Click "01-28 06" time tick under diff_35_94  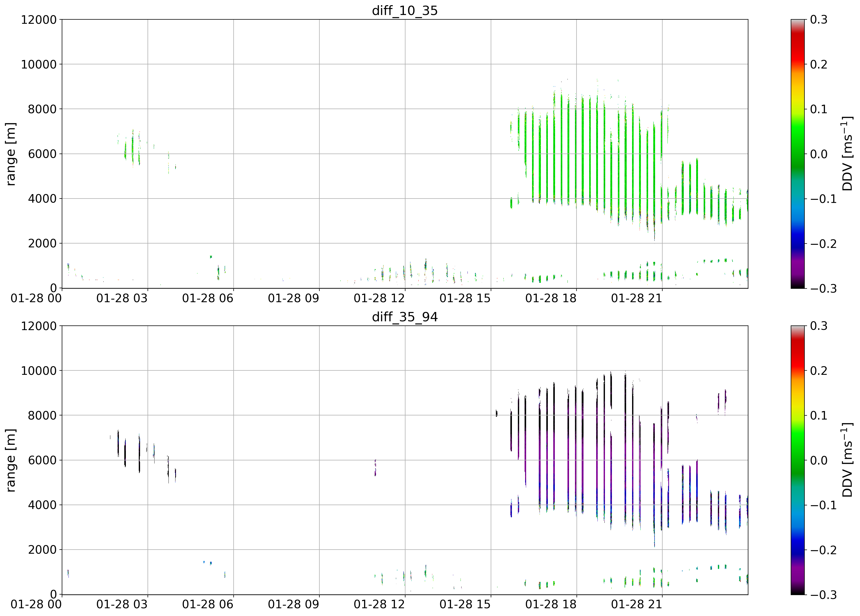point(208,604)
